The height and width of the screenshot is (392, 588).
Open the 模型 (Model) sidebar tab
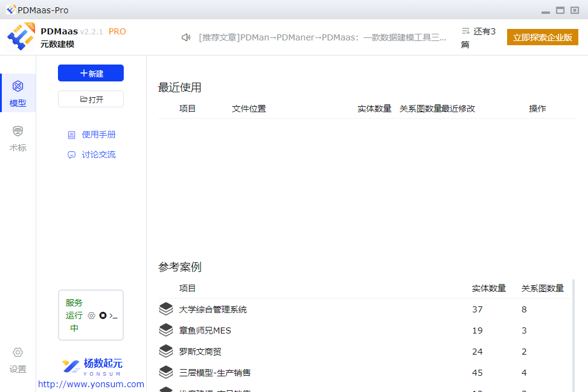coord(18,93)
